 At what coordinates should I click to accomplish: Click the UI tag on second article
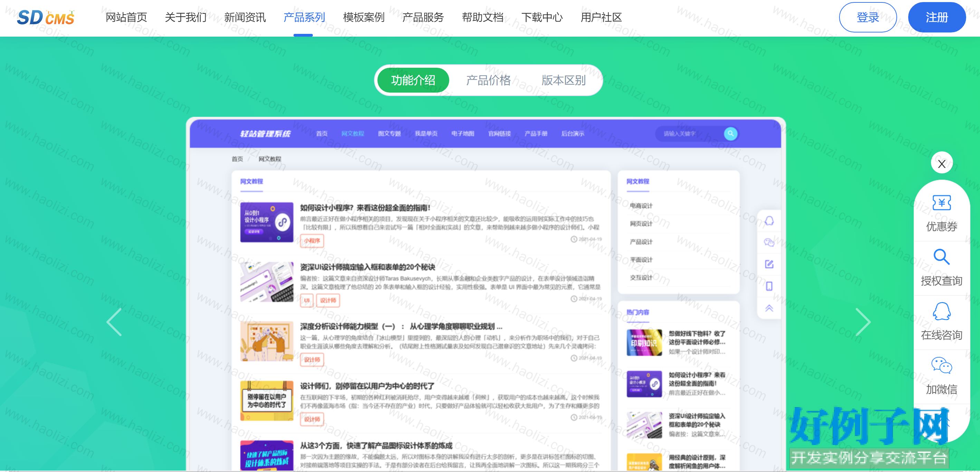[307, 300]
